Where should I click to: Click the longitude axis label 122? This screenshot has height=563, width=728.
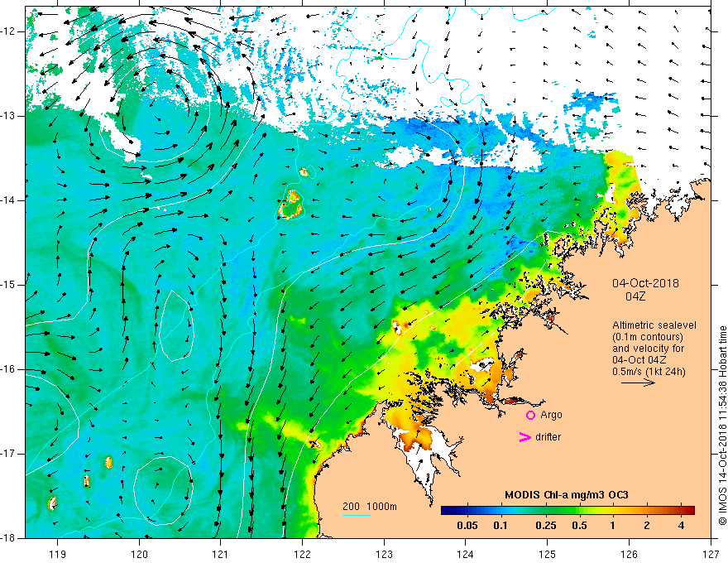click(x=302, y=554)
